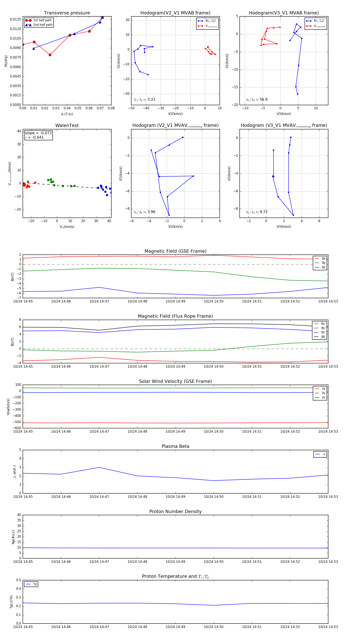
Task: Select the |B| legend entry in Flux Rope plot
Action: tap(320, 337)
